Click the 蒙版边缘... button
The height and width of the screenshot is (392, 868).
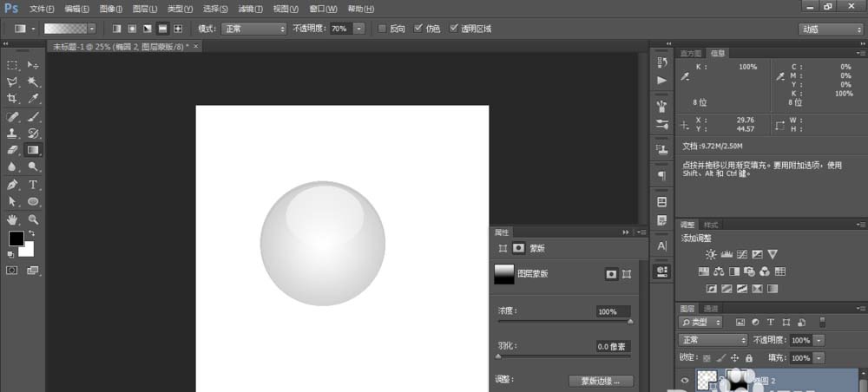[x=601, y=381]
